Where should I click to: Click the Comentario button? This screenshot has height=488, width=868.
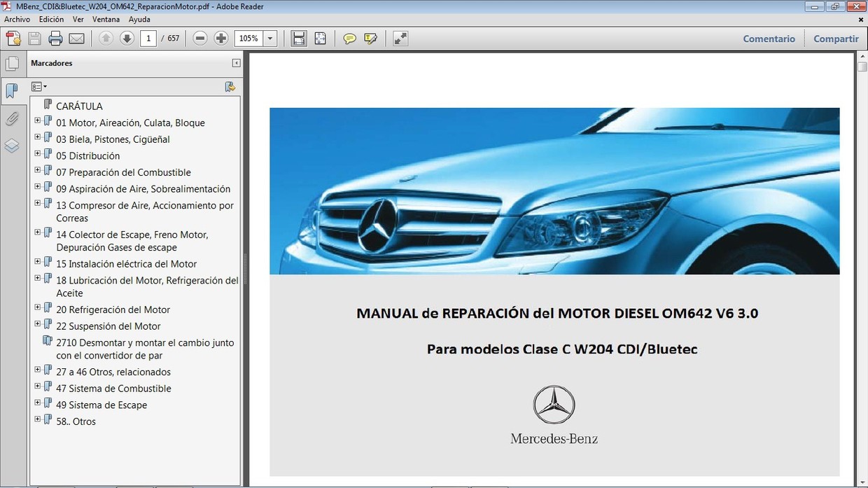click(x=769, y=39)
